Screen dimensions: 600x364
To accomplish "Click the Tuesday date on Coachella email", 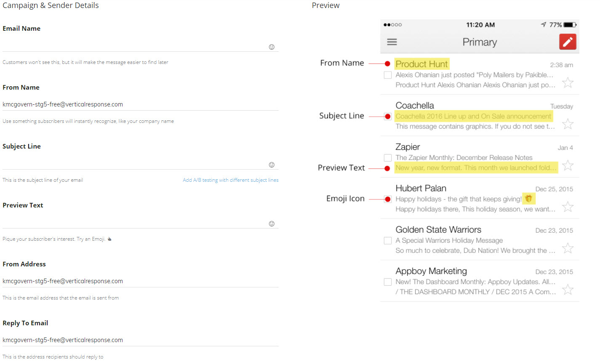I will tap(562, 106).
